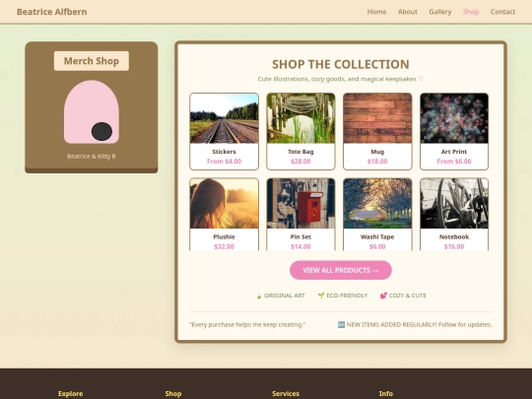Screen dimensions: 532x399
Task: Click the Notebook product name
Action: 454,236
